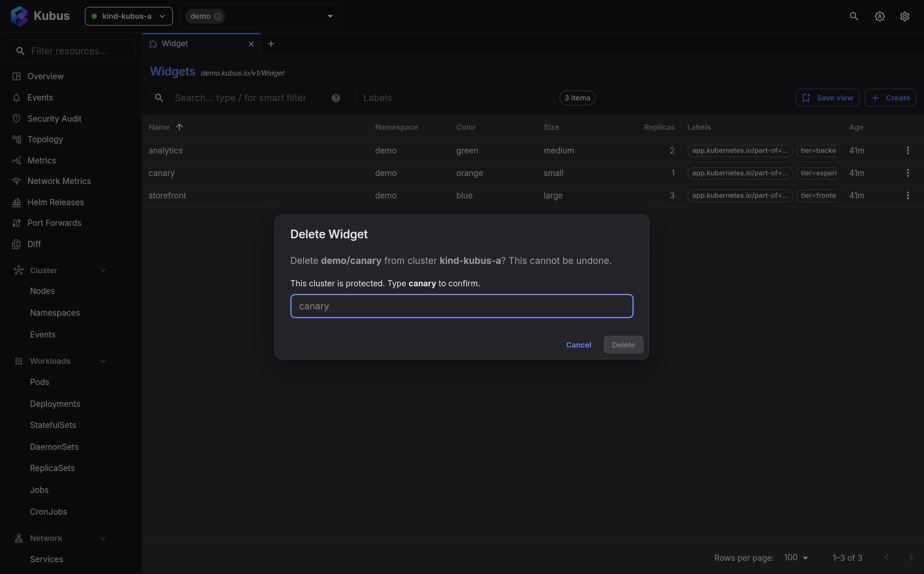Open global search magnifier icon in header
The image size is (924, 574).
click(854, 16)
